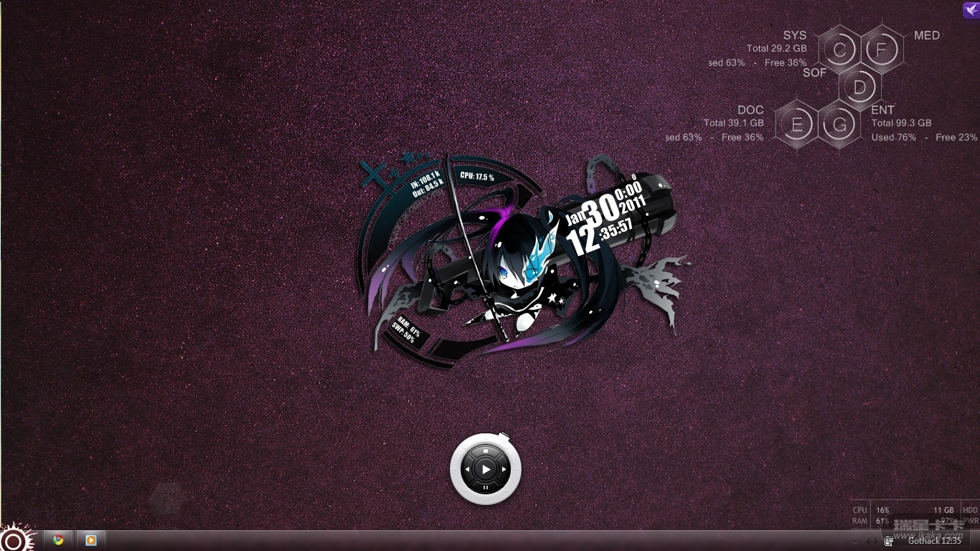
Task: Click the 'IN: 108.1 k' network readout
Action: point(425,179)
